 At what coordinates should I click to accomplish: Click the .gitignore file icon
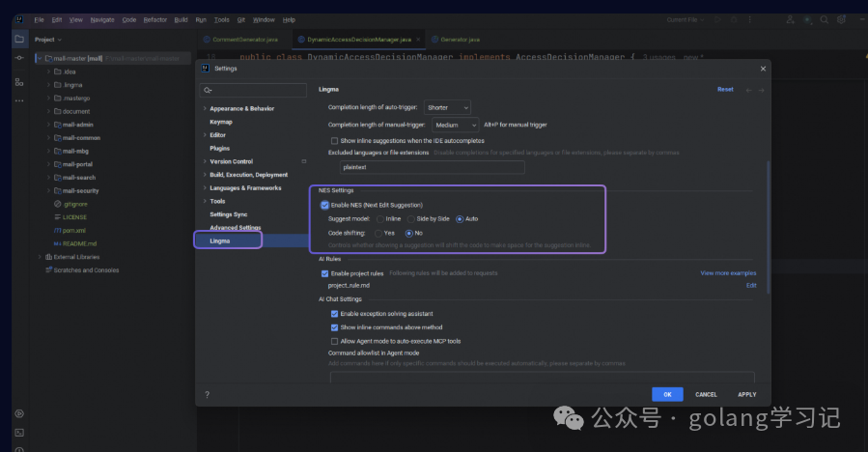tap(58, 204)
